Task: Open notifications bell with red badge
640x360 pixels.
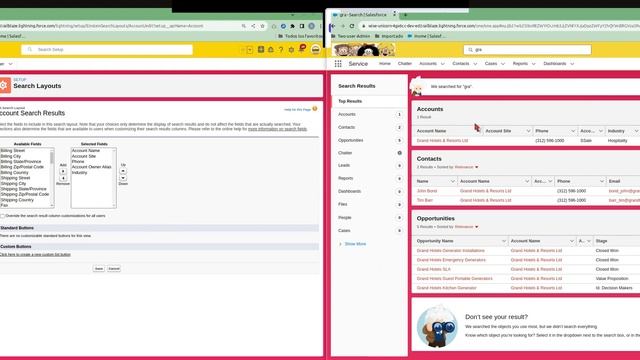Action: tap(302, 49)
